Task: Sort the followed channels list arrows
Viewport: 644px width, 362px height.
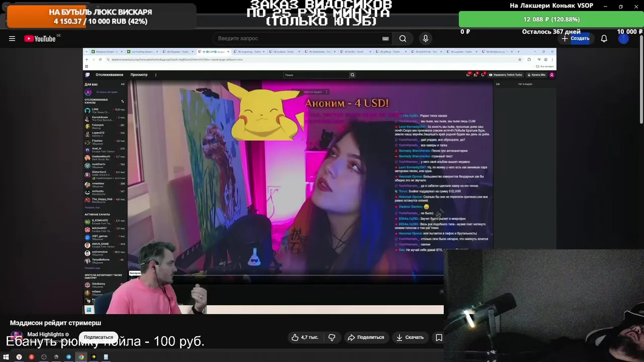Action: click(123, 101)
